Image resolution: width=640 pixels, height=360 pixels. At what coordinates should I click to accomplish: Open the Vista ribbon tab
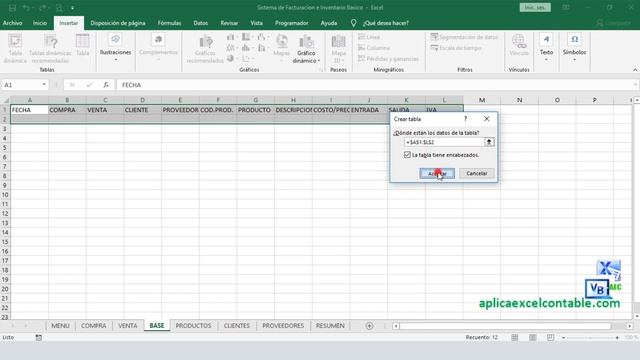tap(257, 23)
